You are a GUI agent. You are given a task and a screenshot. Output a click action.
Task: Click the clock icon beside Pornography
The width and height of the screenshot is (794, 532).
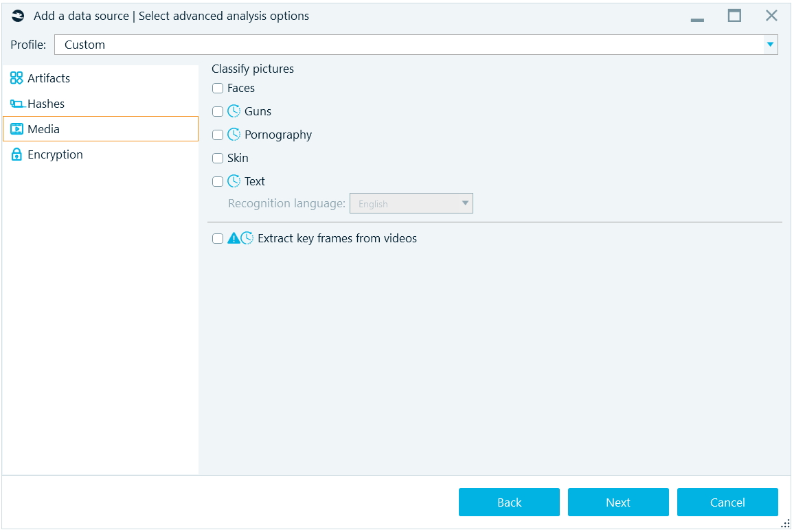click(234, 134)
